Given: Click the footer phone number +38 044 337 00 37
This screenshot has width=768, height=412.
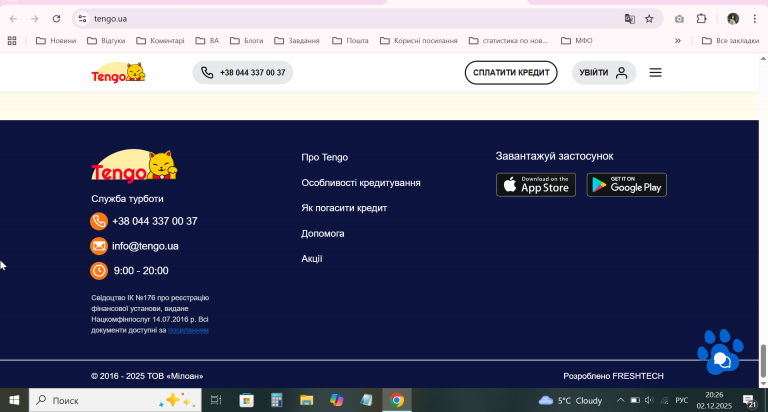Looking at the screenshot, I should click(x=155, y=221).
